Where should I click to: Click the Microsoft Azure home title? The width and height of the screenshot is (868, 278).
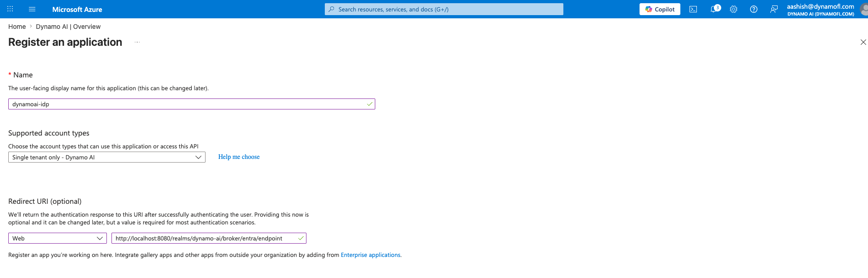pyautogui.click(x=77, y=9)
